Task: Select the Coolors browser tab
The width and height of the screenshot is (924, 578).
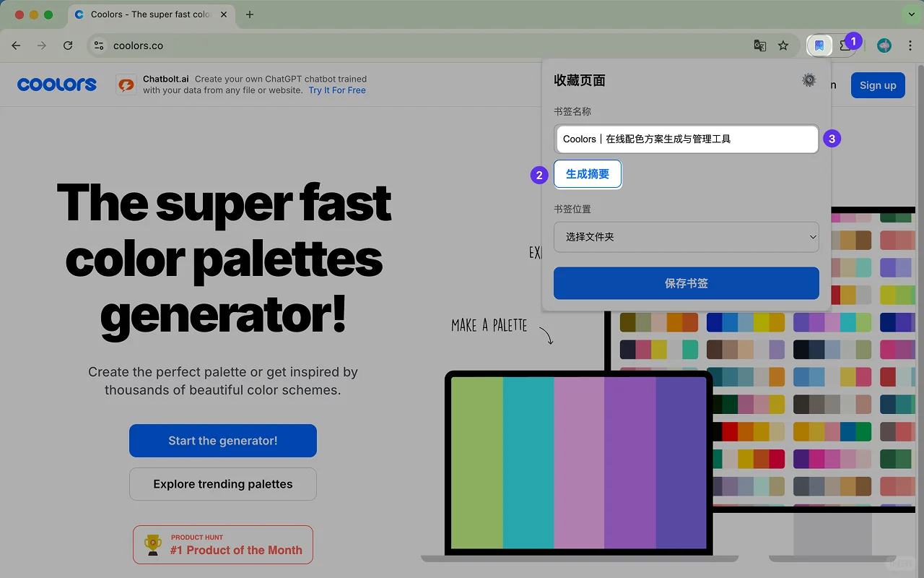Action: pyautogui.click(x=152, y=14)
